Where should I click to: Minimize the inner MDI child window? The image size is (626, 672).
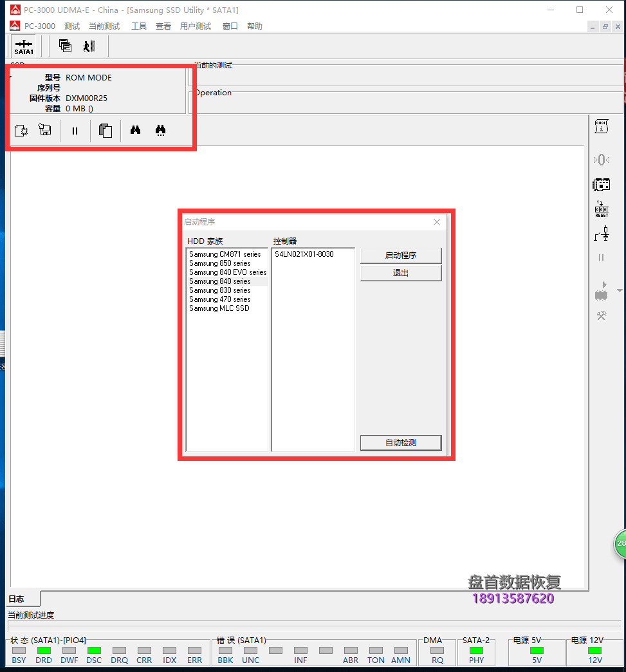click(x=593, y=26)
